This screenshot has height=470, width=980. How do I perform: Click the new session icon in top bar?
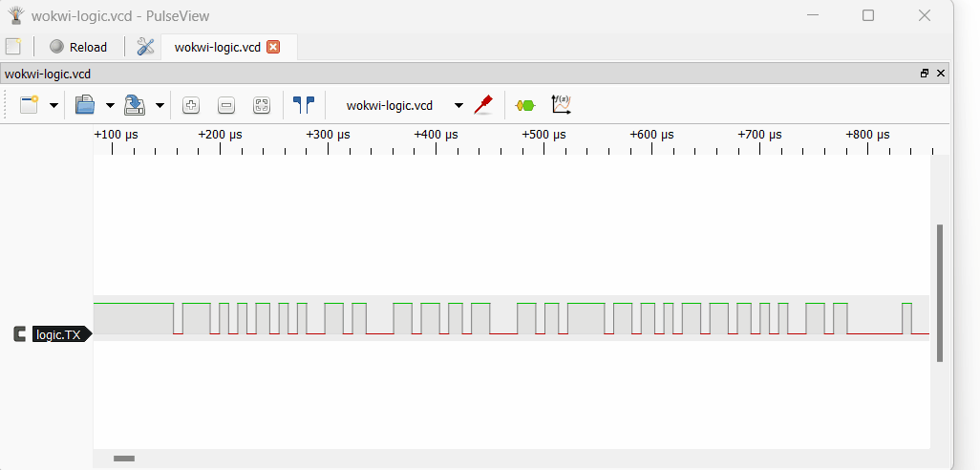click(x=13, y=47)
